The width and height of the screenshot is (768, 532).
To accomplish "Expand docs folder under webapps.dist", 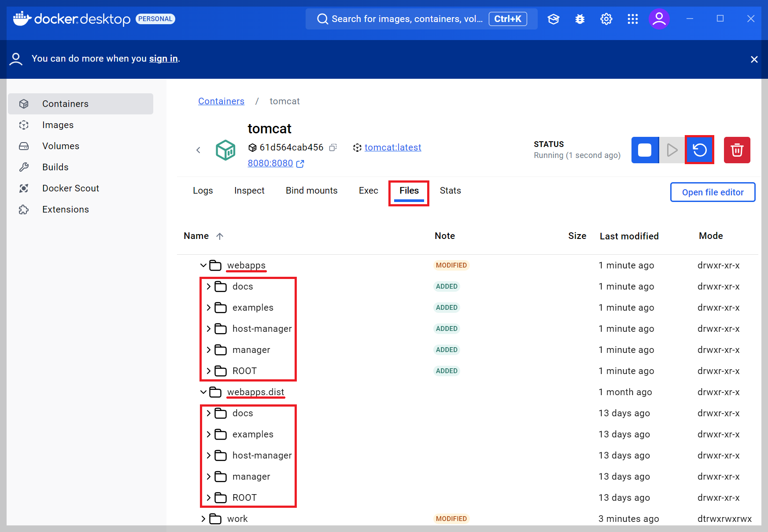I will pos(209,413).
